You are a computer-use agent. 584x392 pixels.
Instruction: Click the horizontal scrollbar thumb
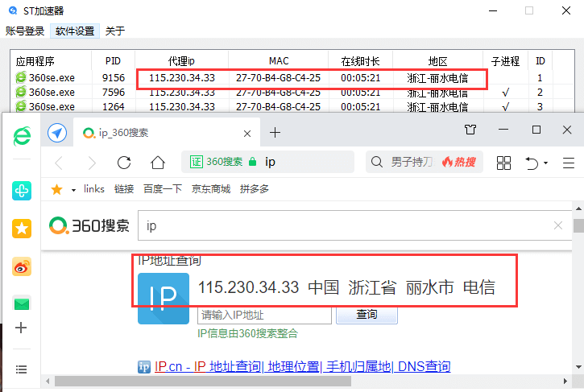coord(203,382)
